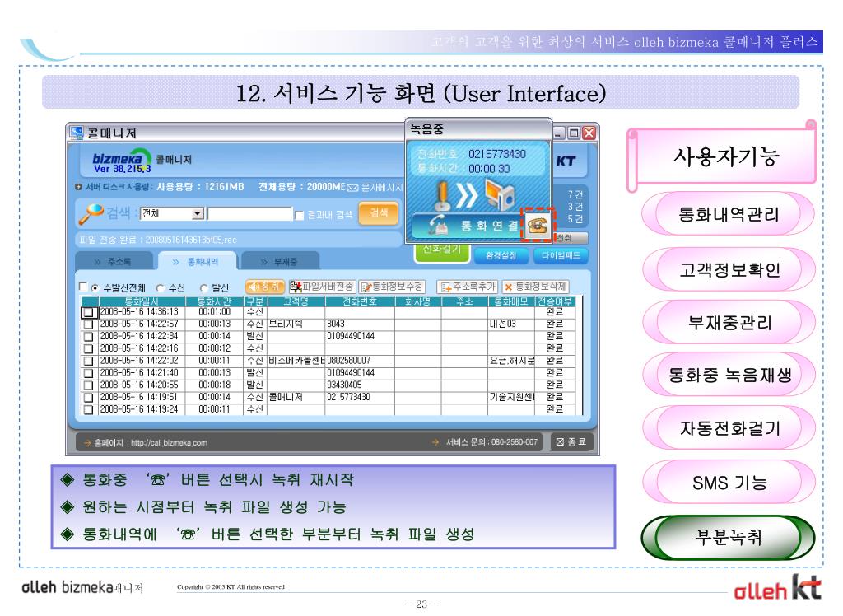This screenshot has height=616, width=843.
Task: Click the computer speaker icon in 녹음중 window
Action: 500,194
